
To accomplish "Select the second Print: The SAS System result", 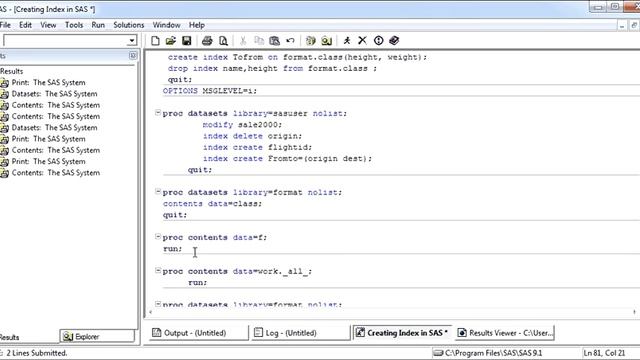I will click(x=49, y=139).
